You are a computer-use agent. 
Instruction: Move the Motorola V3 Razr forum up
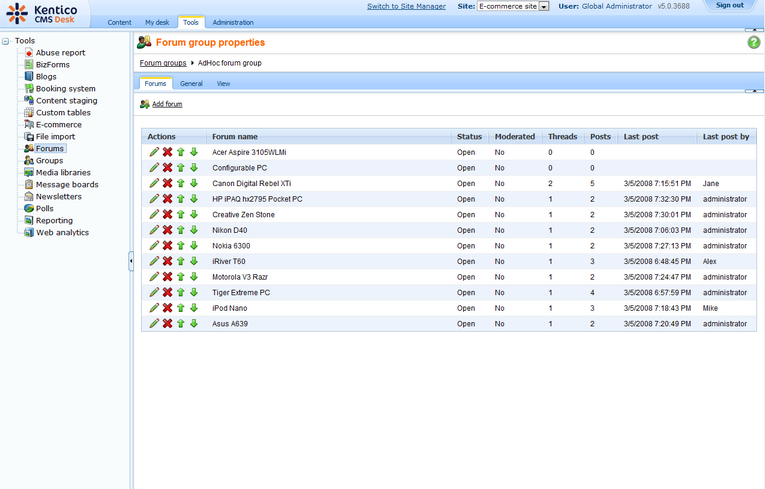pos(181,277)
